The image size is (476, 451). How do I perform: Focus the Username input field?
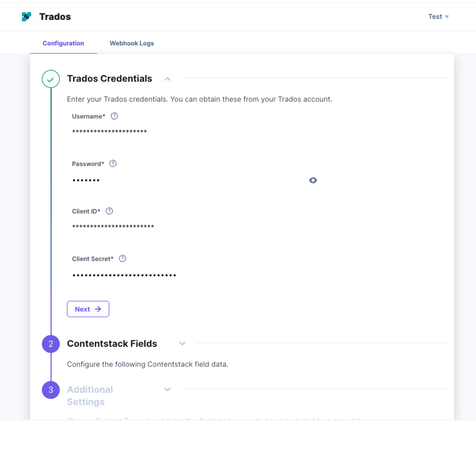pos(195,132)
